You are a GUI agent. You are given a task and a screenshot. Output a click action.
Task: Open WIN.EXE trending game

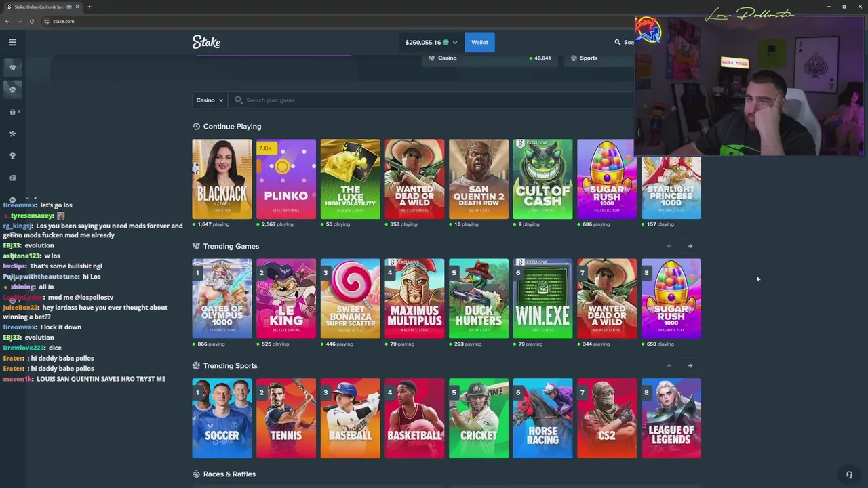[542, 298]
